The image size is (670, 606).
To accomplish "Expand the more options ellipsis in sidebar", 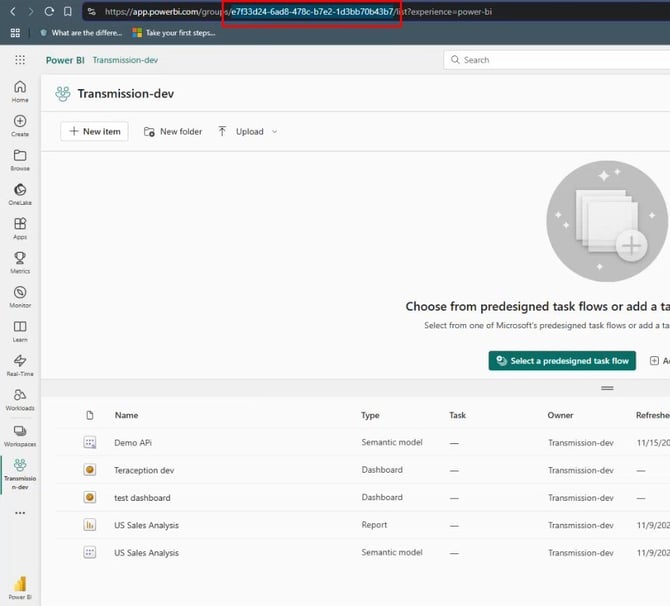I will pyautogui.click(x=20, y=513).
